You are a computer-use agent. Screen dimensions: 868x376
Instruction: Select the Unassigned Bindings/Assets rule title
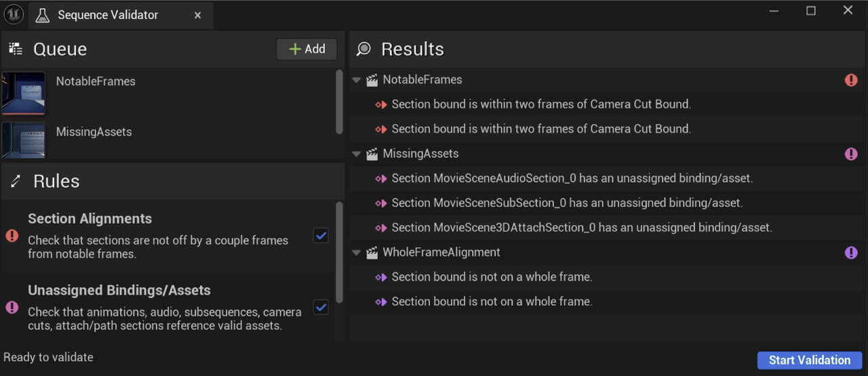tap(119, 291)
